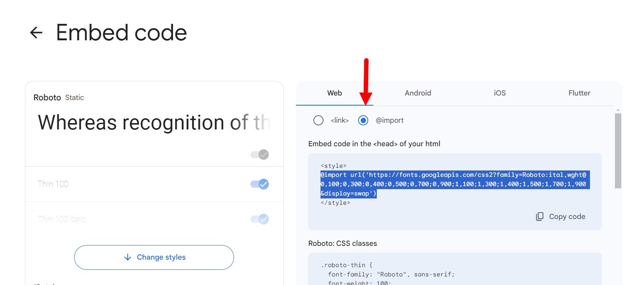This screenshot has height=285, width=644.
Task: Toggle the Thin 100 Italic style switch
Action: [x=260, y=219]
